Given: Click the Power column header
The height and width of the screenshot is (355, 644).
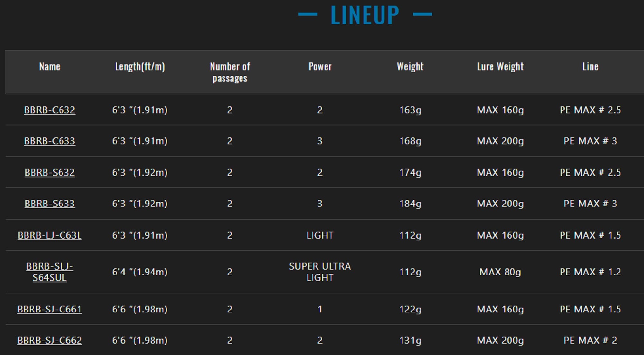Looking at the screenshot, I should click(x=320, y=67).
